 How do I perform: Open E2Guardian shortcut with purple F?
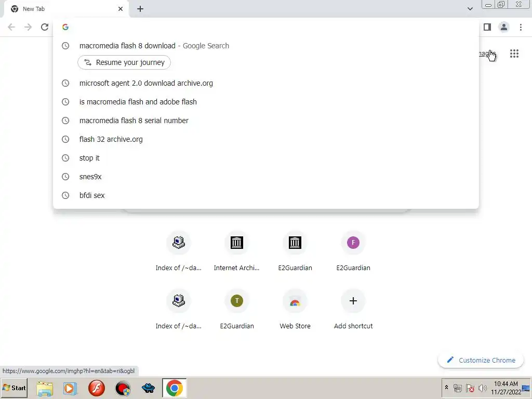(x=353, y=251)
